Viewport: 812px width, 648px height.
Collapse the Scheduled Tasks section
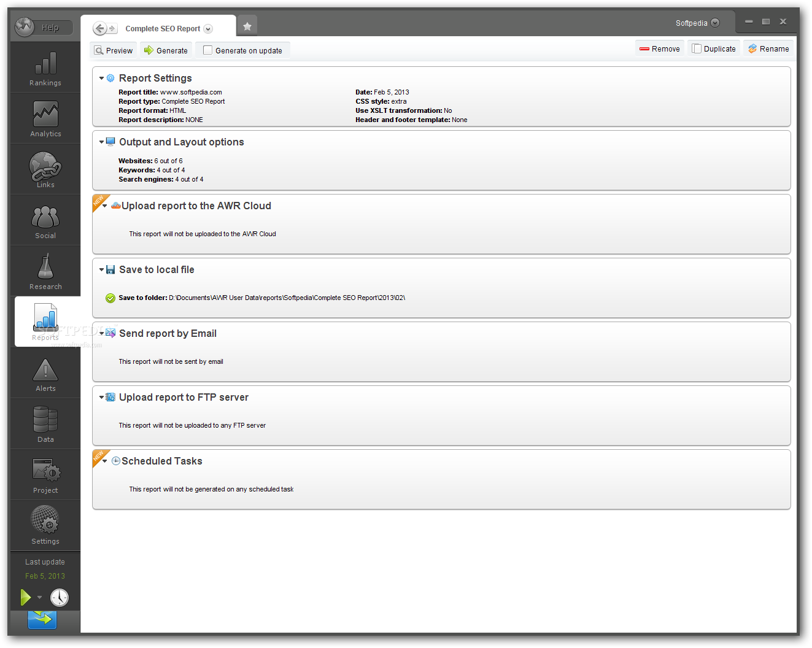click(x=105, y=461)
